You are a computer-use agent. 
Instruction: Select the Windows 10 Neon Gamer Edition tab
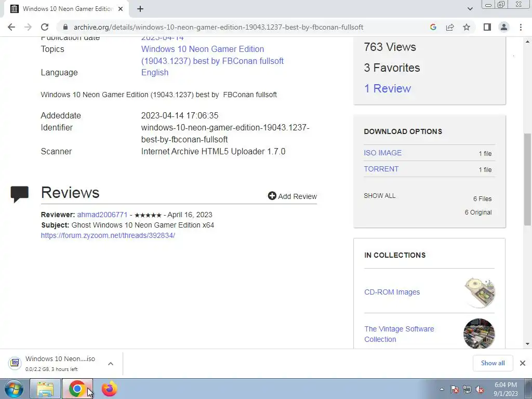point(66,9)
